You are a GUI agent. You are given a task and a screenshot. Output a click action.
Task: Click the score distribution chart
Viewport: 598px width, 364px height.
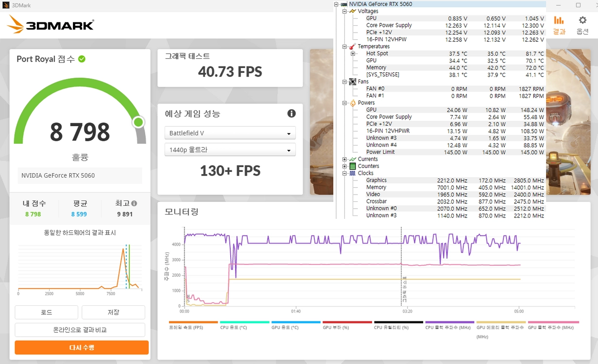pyautogui.click(x=80, y=268)
